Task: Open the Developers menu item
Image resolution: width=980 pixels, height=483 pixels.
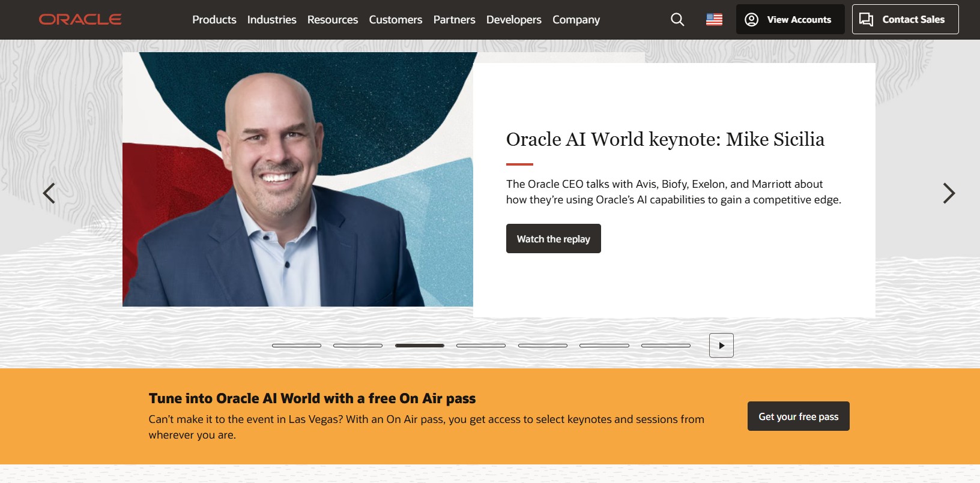Action: pyautogui.click(x=513, y=20)
